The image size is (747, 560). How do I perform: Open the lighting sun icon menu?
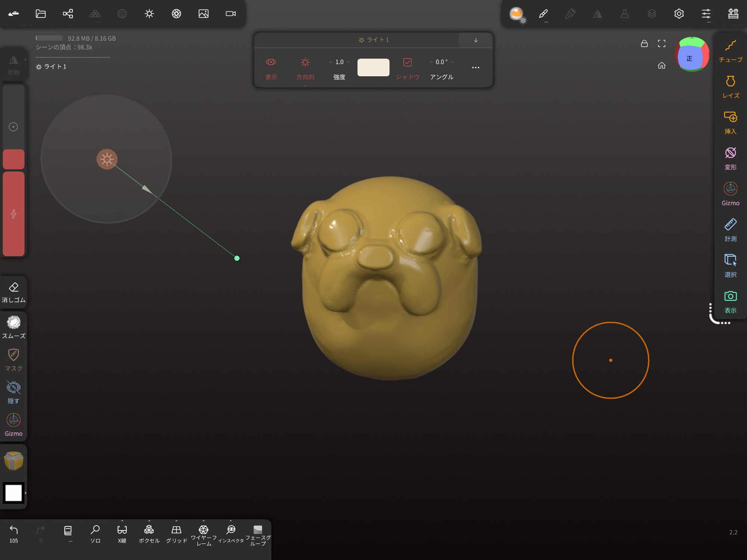coord(149,14)
